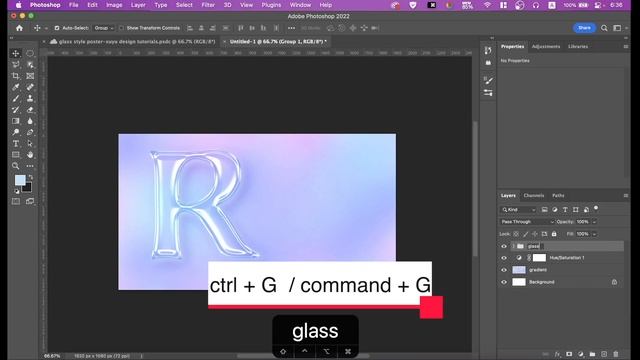This screenshot has height=360, width=640.
Task: Add a layer style with fx icon
Action: pos(557,354)
